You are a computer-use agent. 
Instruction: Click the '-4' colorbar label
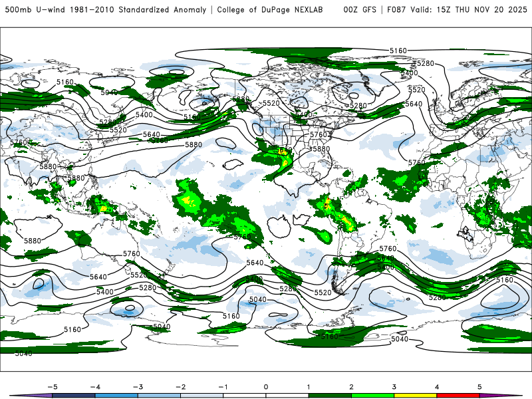[x=95, y=387]
